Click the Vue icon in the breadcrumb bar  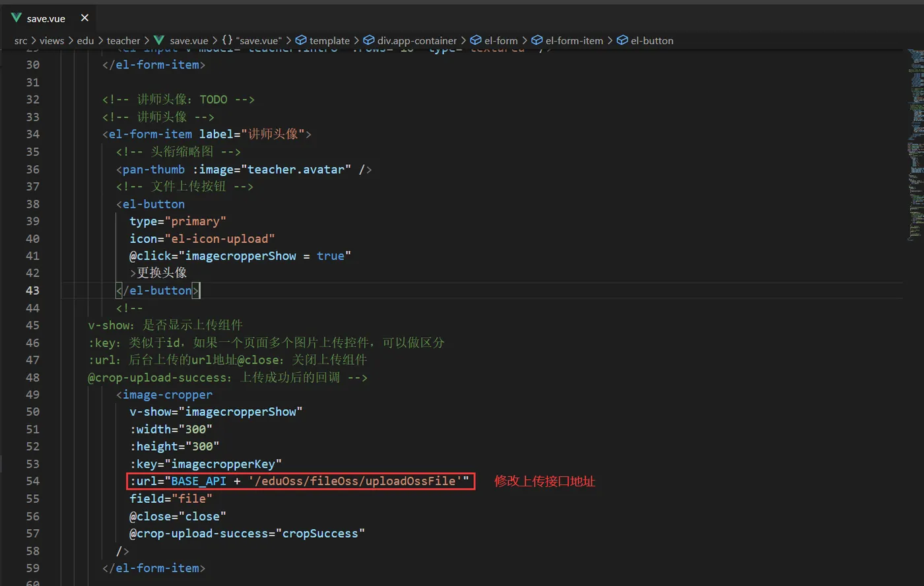click(159, 41)
